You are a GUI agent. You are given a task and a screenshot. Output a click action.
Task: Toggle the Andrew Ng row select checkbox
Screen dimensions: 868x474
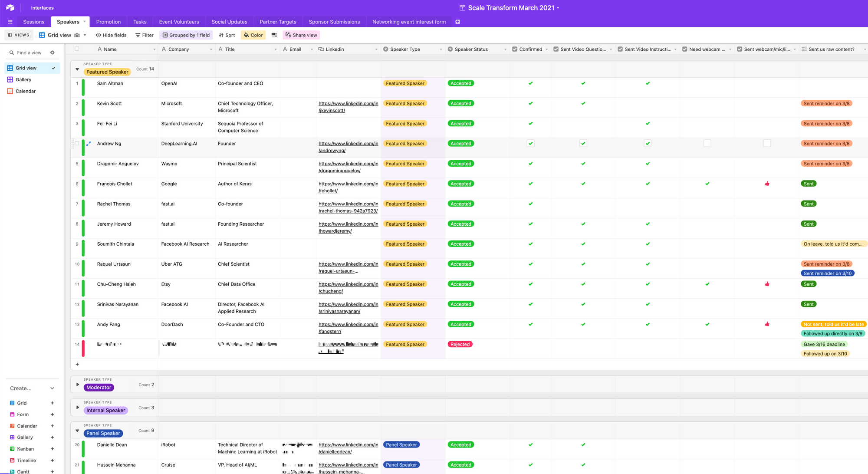click(x=77, y=143)
